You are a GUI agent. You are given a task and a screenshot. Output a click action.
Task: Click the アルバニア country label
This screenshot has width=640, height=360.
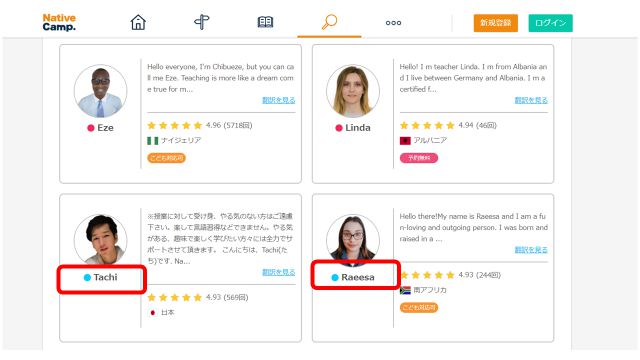click(x=430, y=140)
